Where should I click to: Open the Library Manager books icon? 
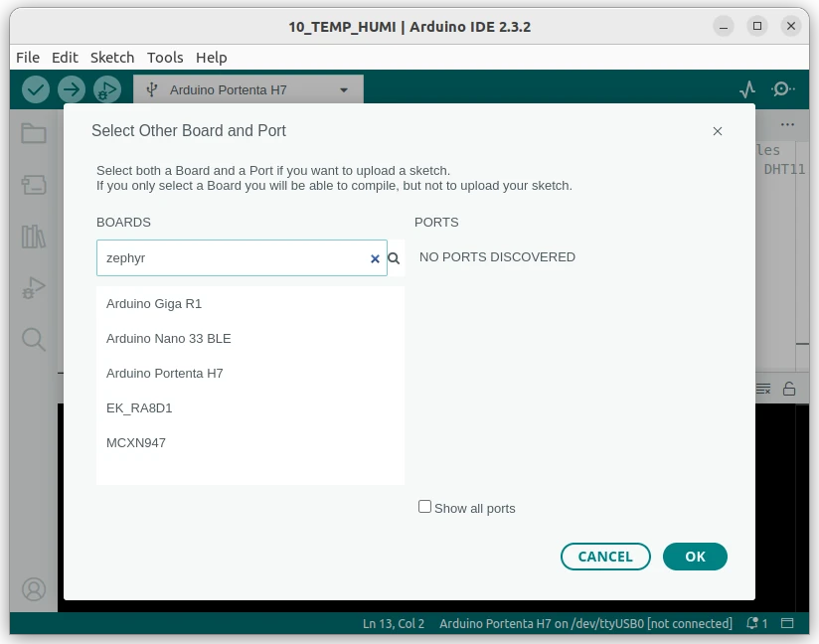34,237
